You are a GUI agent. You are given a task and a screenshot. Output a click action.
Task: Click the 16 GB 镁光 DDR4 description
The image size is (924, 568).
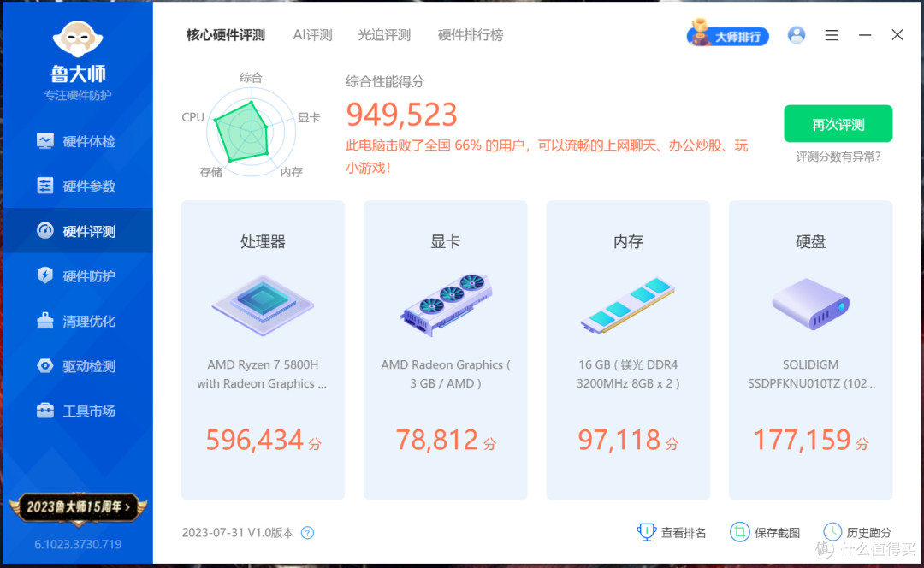[x=628, y=374]
